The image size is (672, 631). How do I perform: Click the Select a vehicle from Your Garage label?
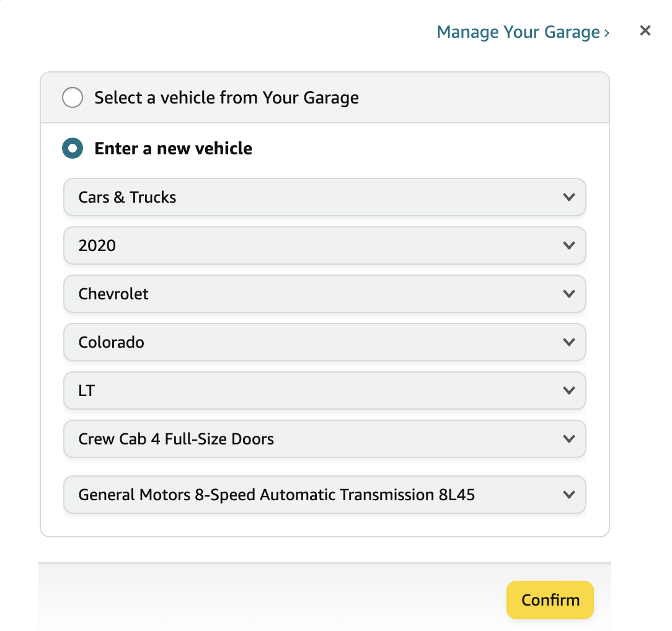click(x=226, y=98)
